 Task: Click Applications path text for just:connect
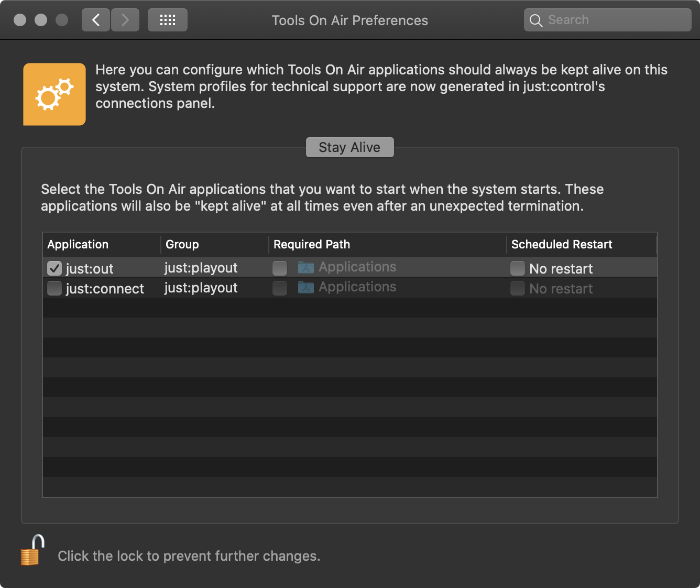point(357,287)
